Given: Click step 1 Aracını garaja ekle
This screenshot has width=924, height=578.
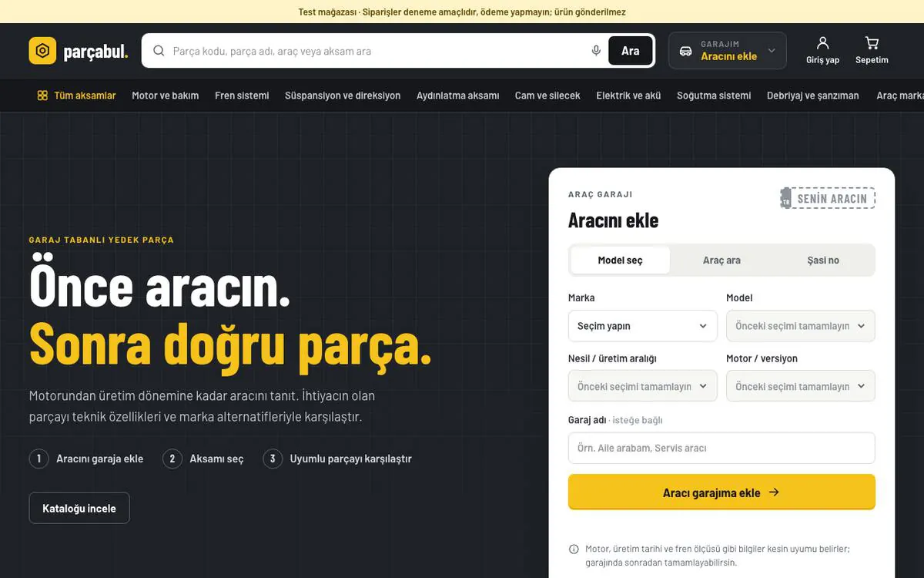Looking at the screenshot, I should [86, 459].
